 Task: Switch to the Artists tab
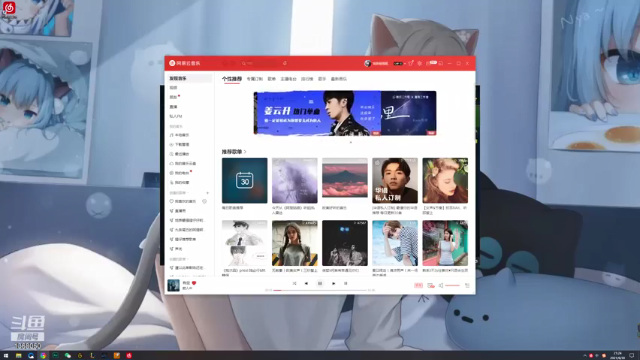click(322, 79)
